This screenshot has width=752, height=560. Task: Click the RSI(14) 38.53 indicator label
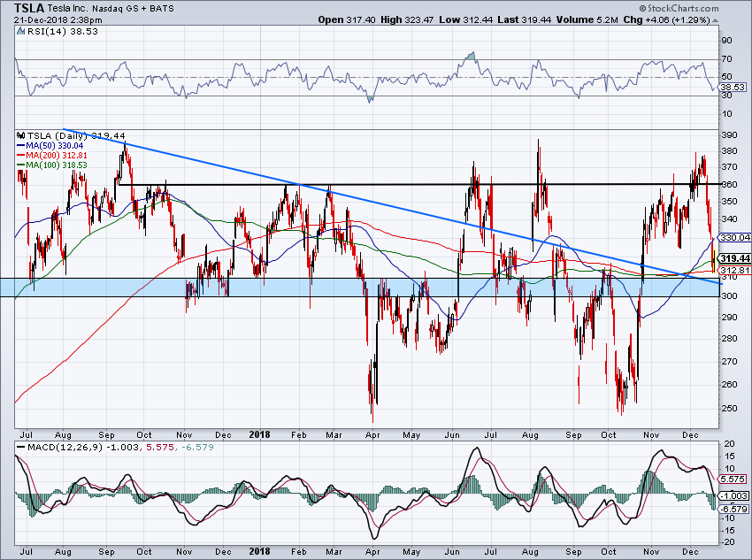pos(62,31)
